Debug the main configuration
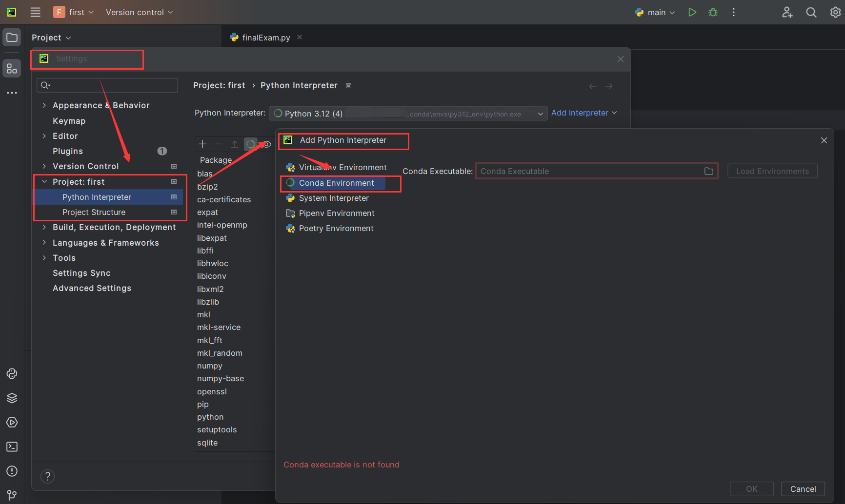The width and height of the screenshot is (845, 504). [713, 12]
